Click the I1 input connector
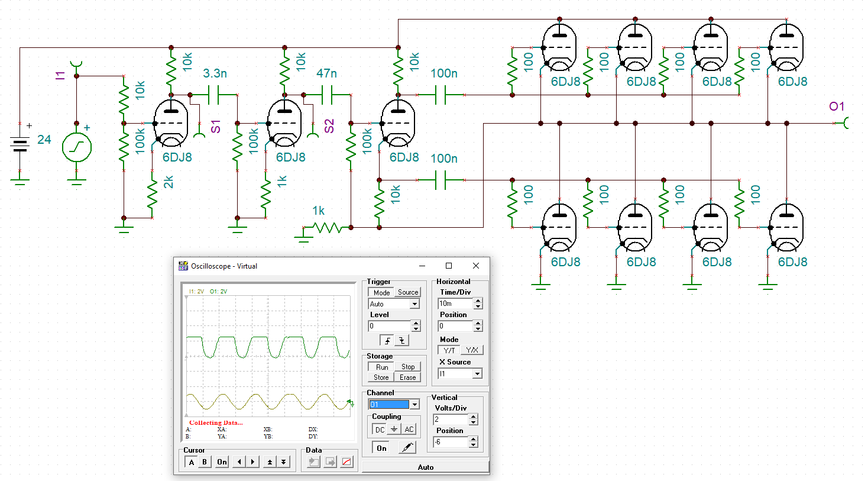Image resolution: width=868 pixels, height=481 pixels. [76, 64]
